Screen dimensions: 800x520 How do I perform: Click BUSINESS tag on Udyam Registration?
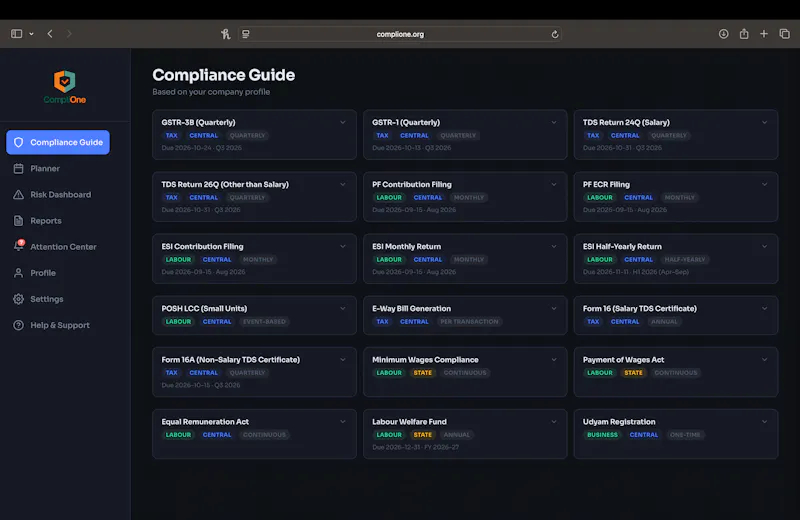point(602,435)
